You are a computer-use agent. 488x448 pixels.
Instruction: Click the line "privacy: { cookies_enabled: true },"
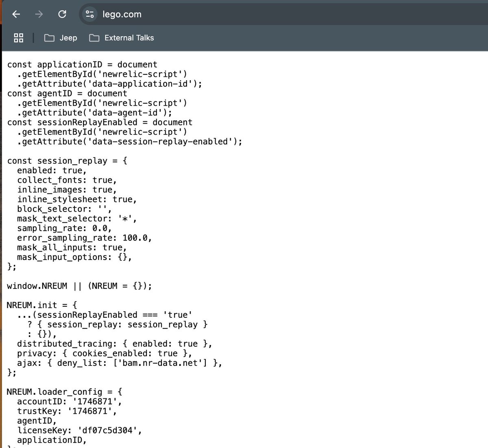click(x=105, y=354)
